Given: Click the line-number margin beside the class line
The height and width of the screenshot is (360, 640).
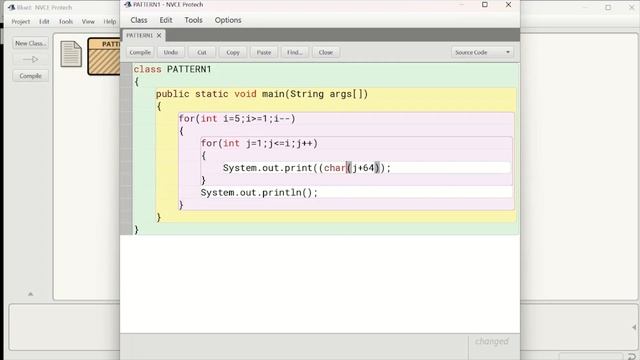Looking at the screenshot, I should [127, 69].
